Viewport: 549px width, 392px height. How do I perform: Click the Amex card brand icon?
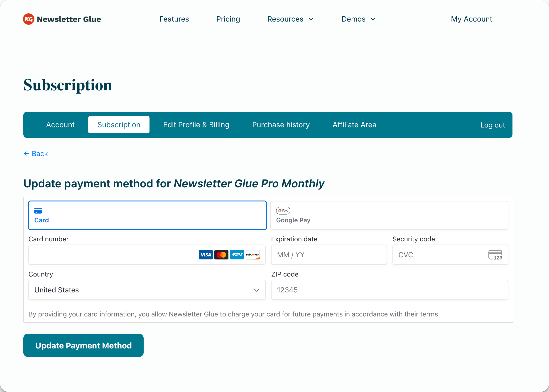pos(237,255)
